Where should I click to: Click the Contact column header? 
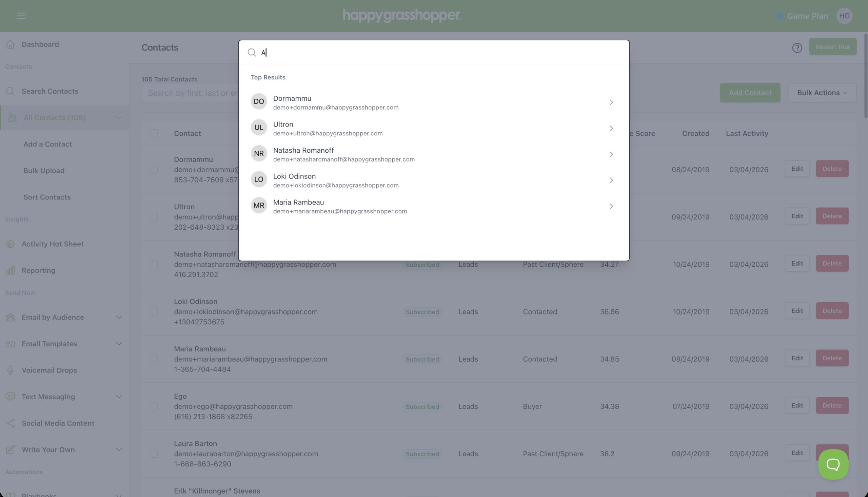187,133
